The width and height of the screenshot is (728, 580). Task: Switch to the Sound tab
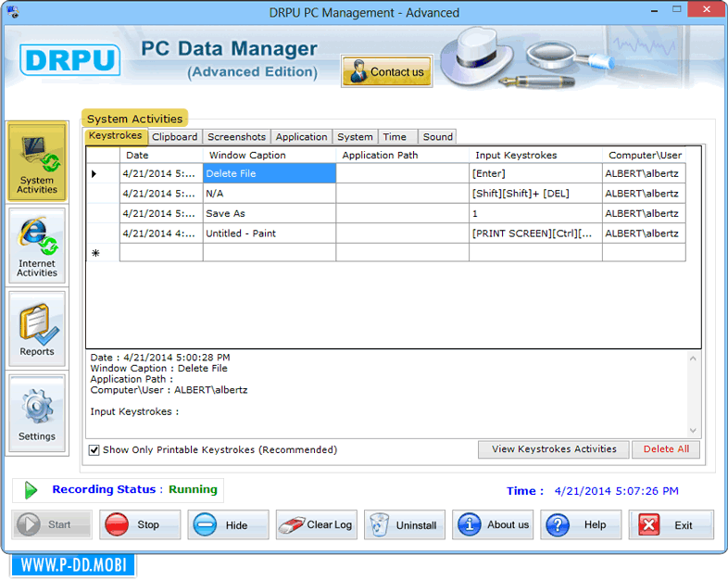pos(437,137)
